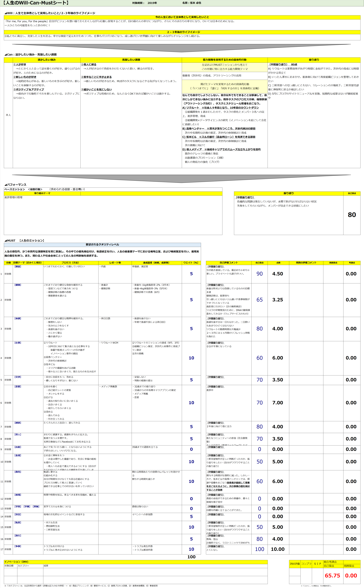The image size is (364, 588).
Task: Click the 【交渉】 theme cell
Action: (28, 380)
